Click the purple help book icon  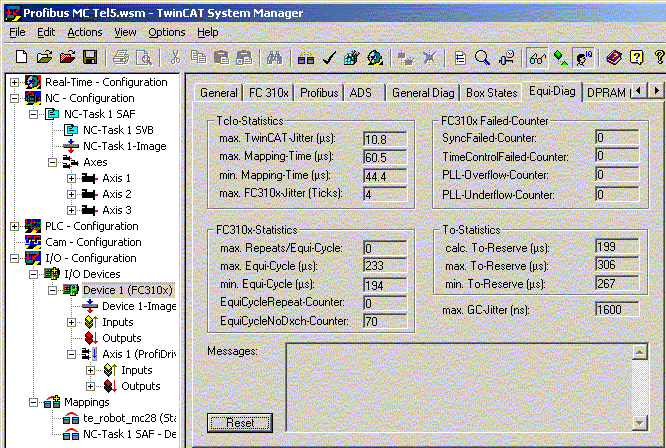point(614,57)
